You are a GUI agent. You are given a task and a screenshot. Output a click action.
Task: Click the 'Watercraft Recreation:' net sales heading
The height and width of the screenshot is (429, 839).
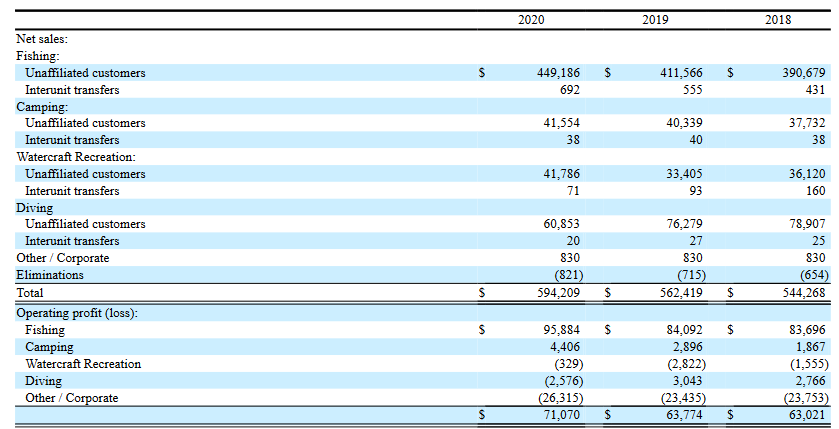[x=76, y=157]
